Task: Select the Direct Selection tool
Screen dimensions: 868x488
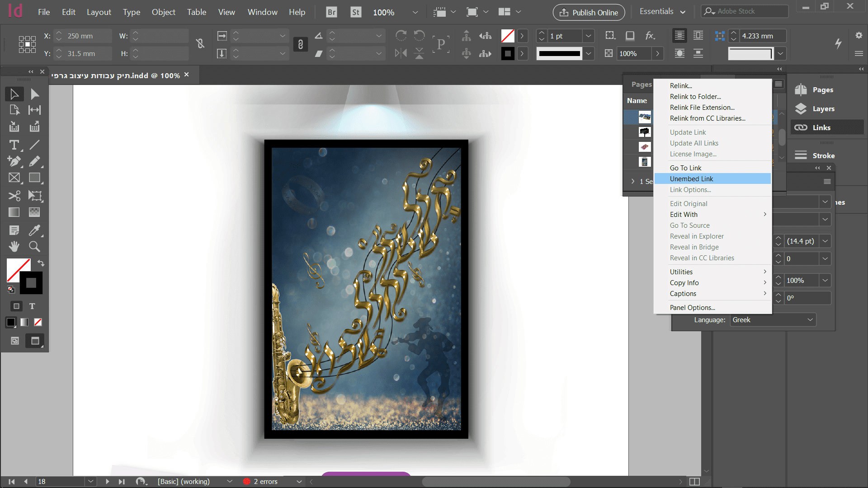Action: [x=34, y=94]
